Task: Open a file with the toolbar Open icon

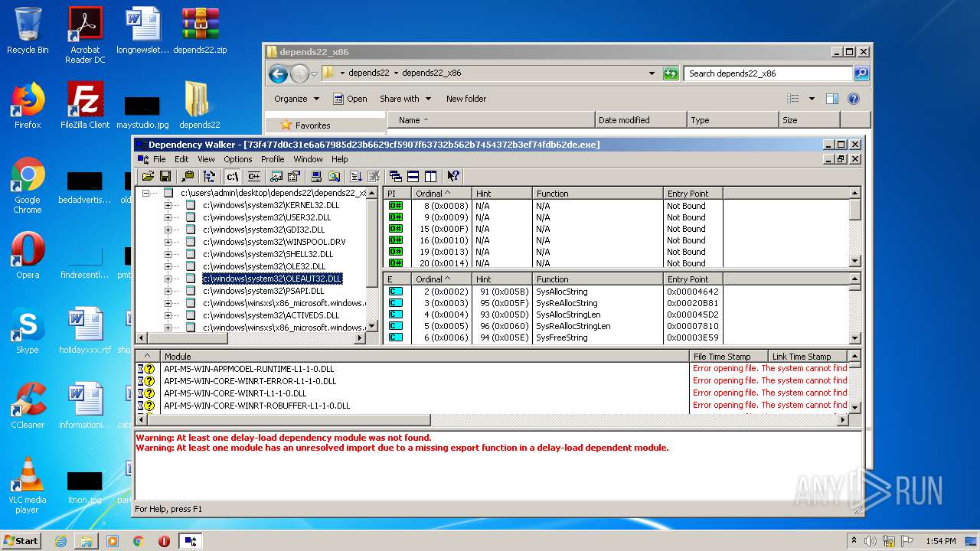Action: (x=149, y=176)
